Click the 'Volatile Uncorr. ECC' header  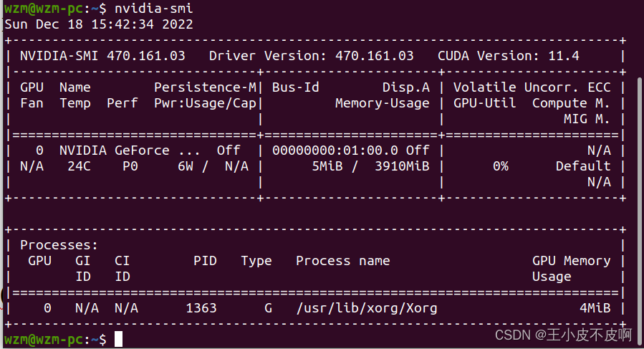pos(532,87)
